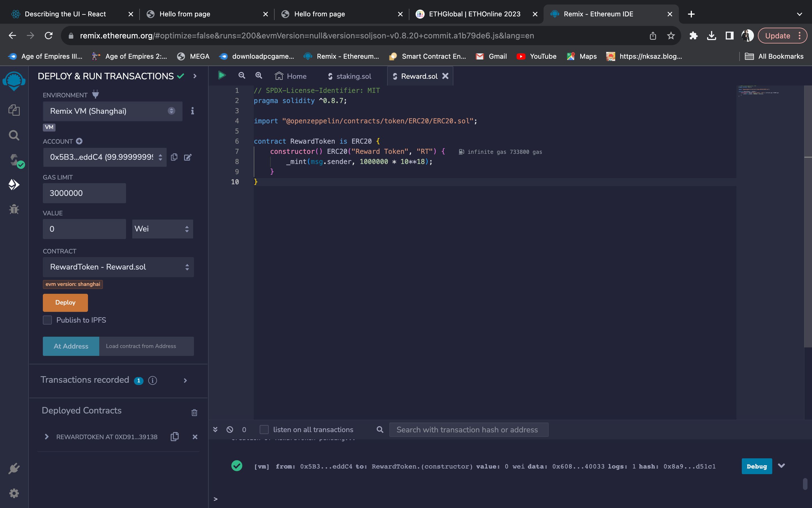Expand the REWARDTOKEN AT 0XD91...39138 contract

click(x=47, y=436)
